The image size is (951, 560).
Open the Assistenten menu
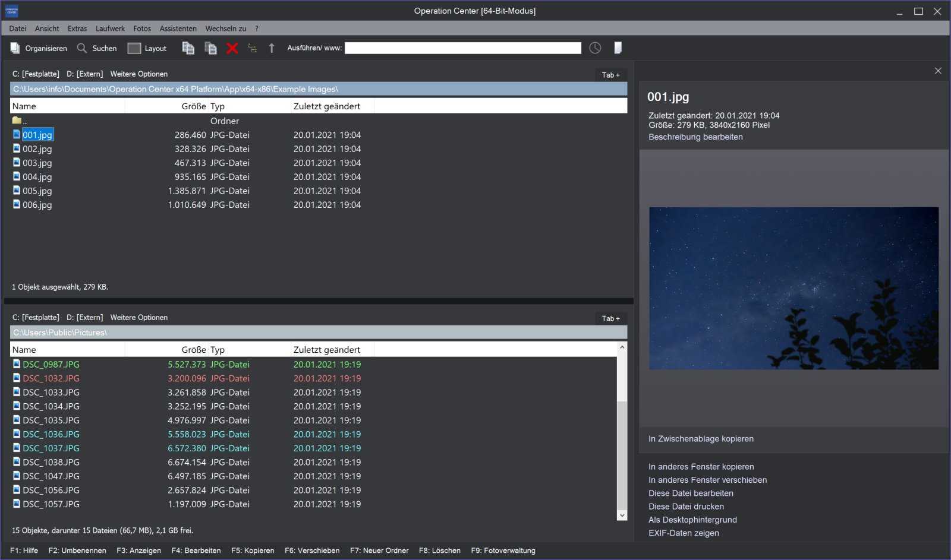(178, 29)
